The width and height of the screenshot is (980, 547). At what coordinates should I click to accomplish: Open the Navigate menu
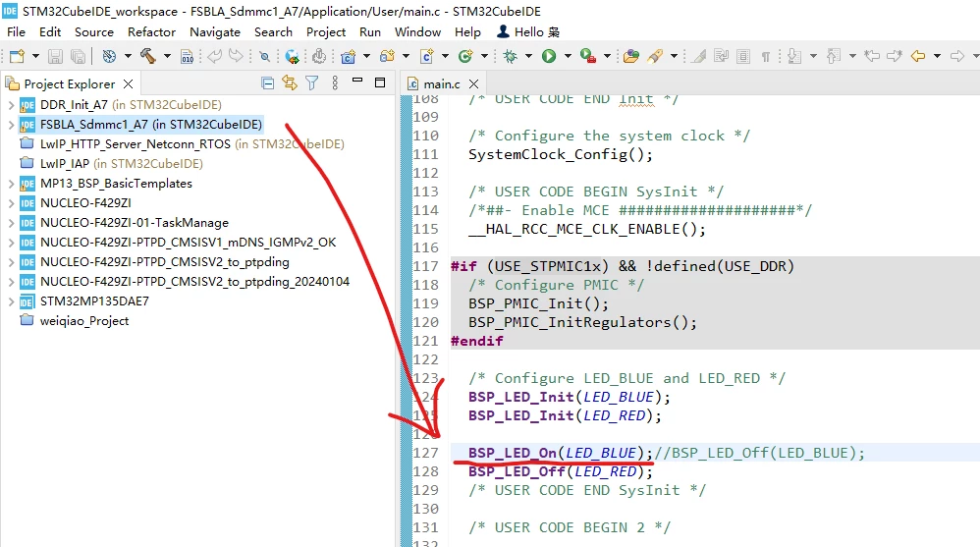tap(215, 31)
